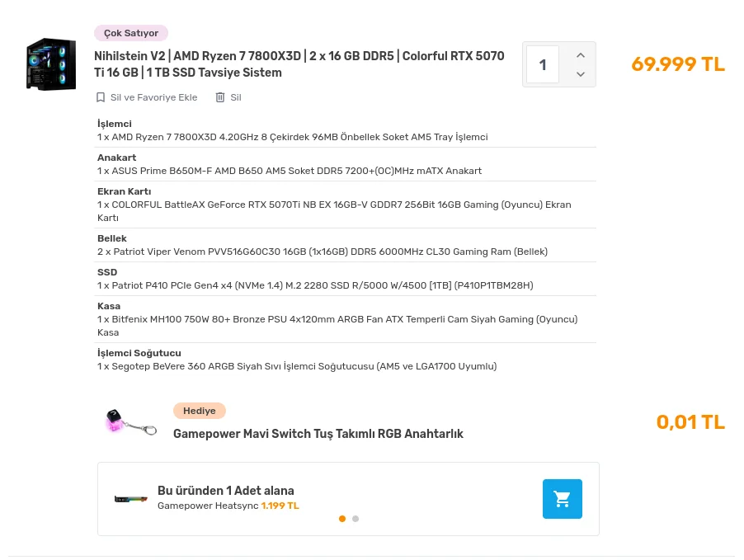
Task: Click the Hediye badge
Action: [200, 411]
